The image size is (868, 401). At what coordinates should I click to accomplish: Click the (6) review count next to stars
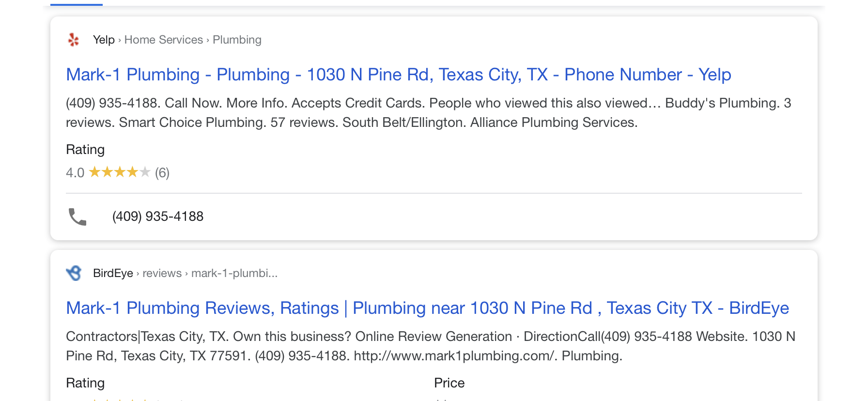(x=162, y=173)
